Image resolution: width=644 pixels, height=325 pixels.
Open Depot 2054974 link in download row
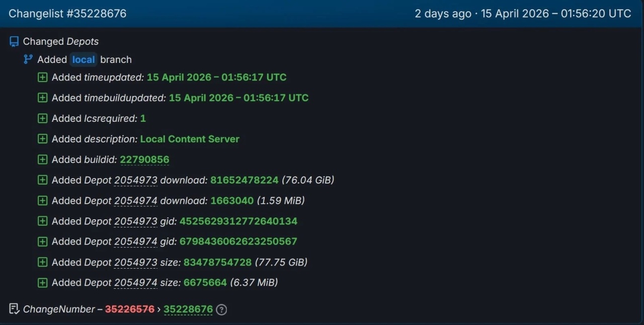(136, 201)
